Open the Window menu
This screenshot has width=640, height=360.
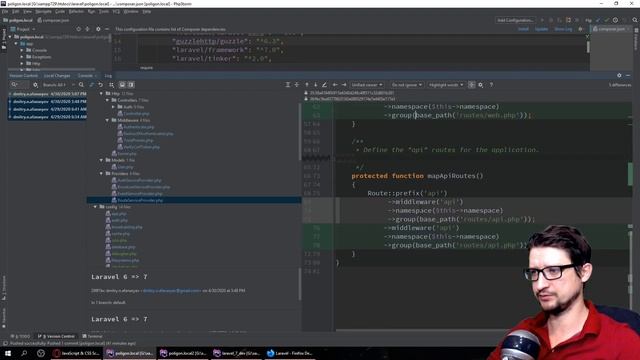click(131, 11)
